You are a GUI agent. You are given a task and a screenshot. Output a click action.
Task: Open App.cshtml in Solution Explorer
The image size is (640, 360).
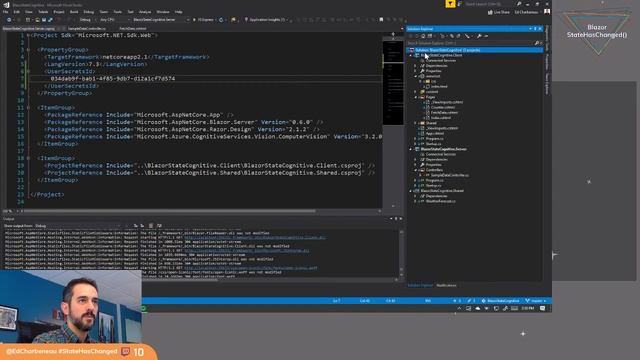click(435, 133)
